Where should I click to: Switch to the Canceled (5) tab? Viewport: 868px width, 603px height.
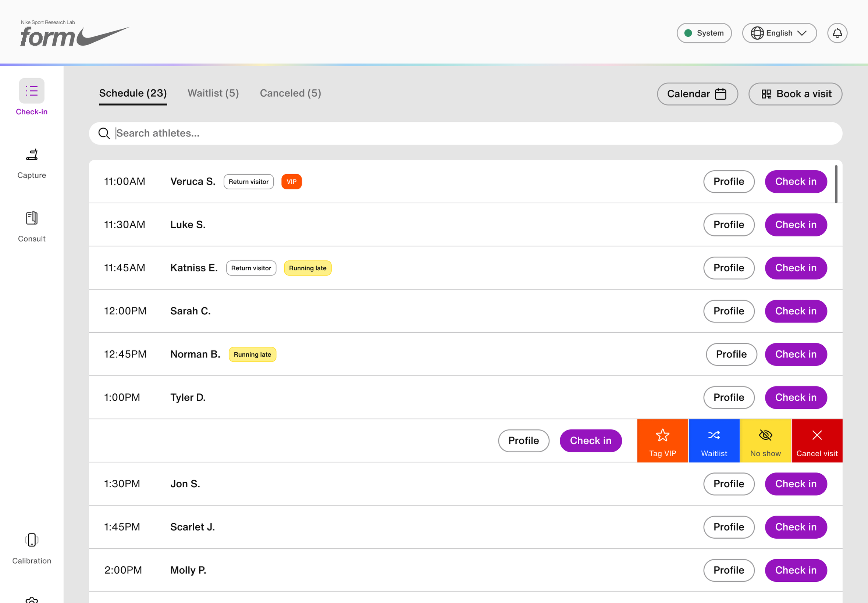290,93
